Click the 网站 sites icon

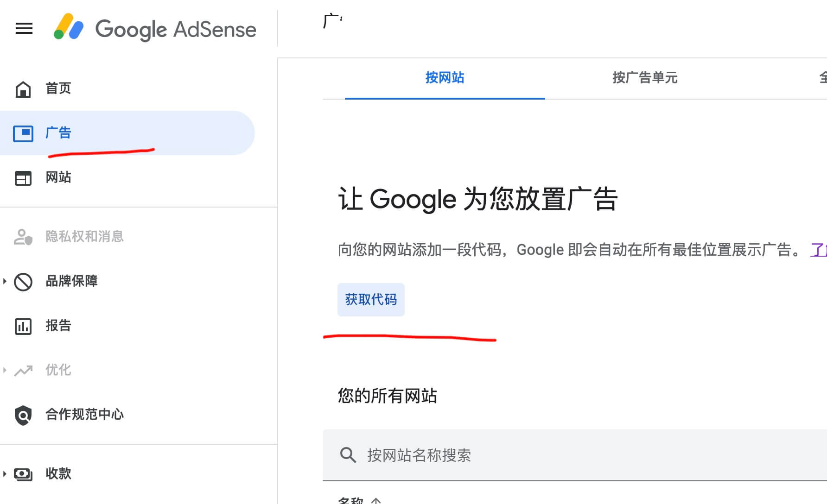(23, 178)
